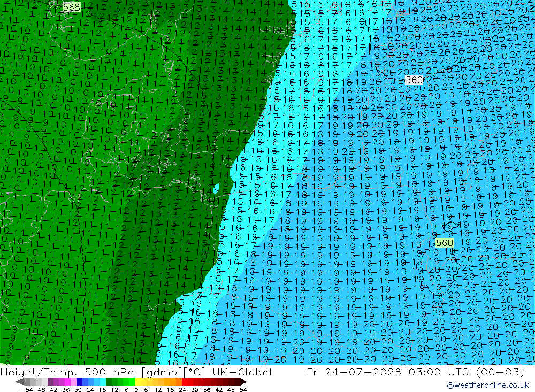Click the cyan legend swatch near -18
Viewport: 535px width, 392px height.
103,382
